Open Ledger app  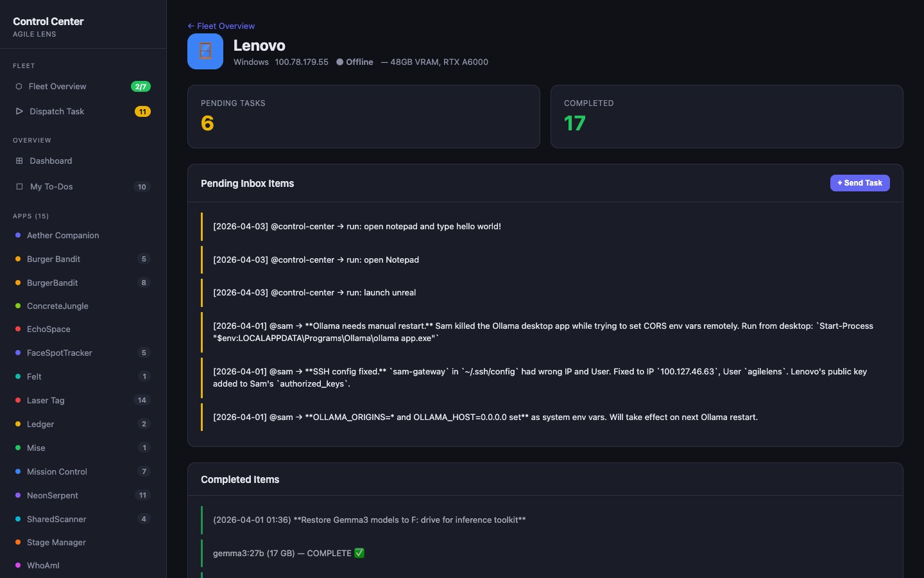[x=83, y=424]
